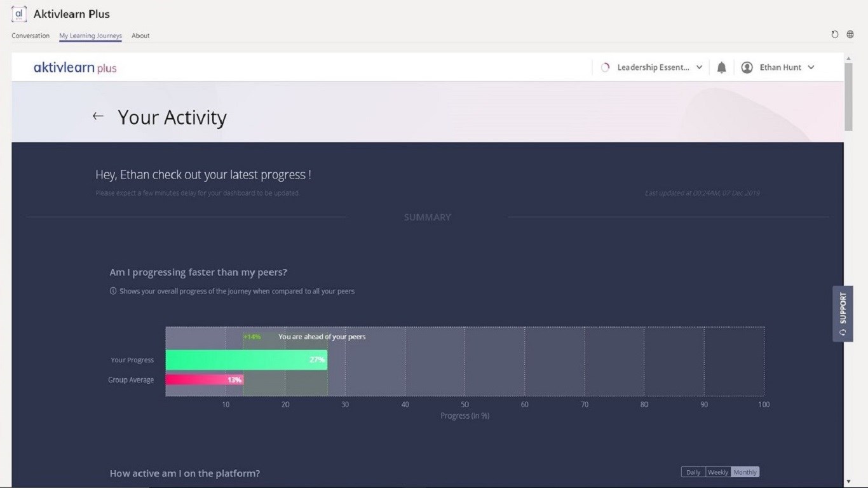Open the About tab
Viewport: 868px width, 488px height.
pos(140,36)
